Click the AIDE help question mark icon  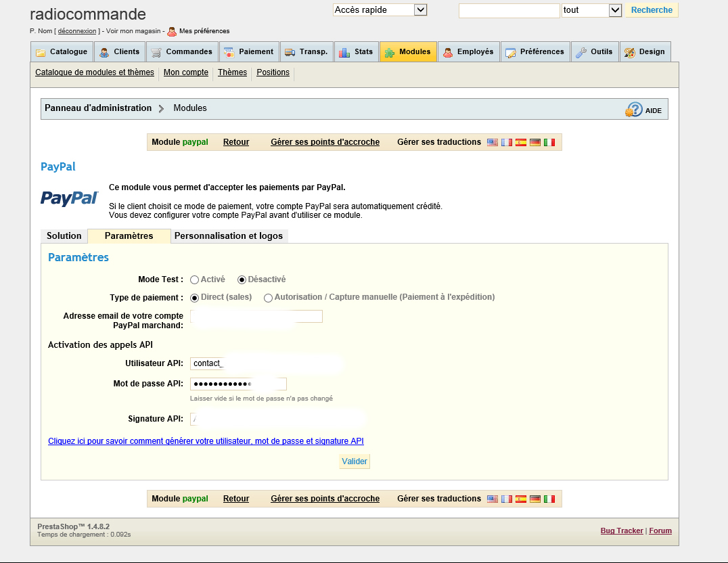pos(634,110)
